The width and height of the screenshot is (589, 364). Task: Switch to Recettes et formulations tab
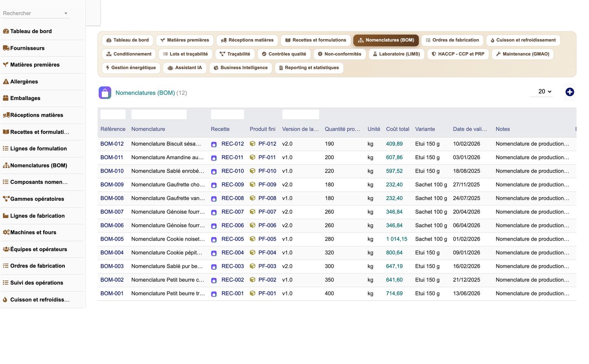315,40
